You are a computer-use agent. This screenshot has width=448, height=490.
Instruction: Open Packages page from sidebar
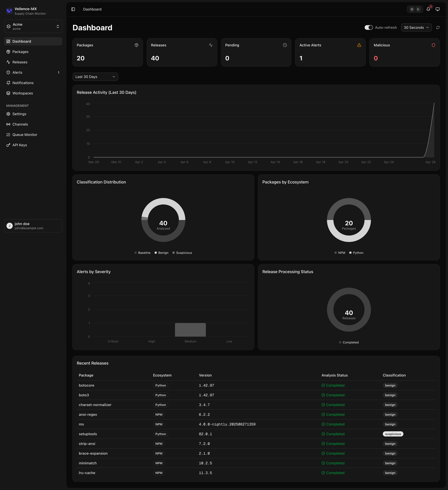33,52
